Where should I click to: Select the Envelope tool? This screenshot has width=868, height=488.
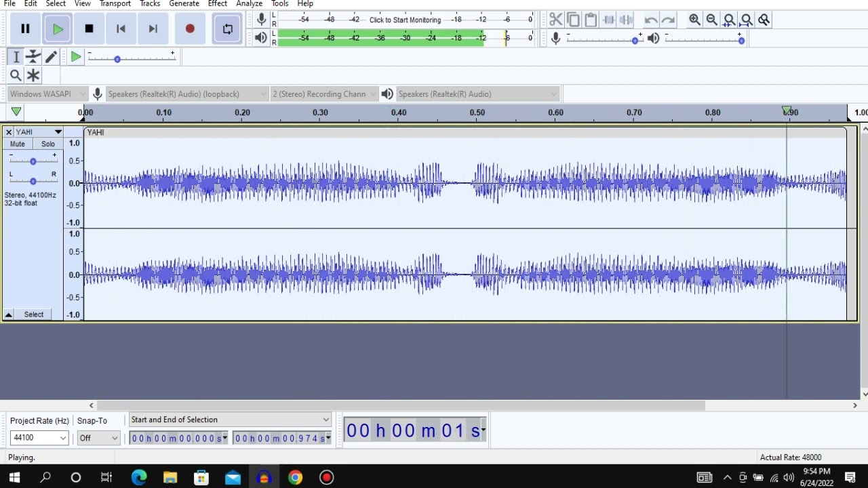tap(33, 57)
